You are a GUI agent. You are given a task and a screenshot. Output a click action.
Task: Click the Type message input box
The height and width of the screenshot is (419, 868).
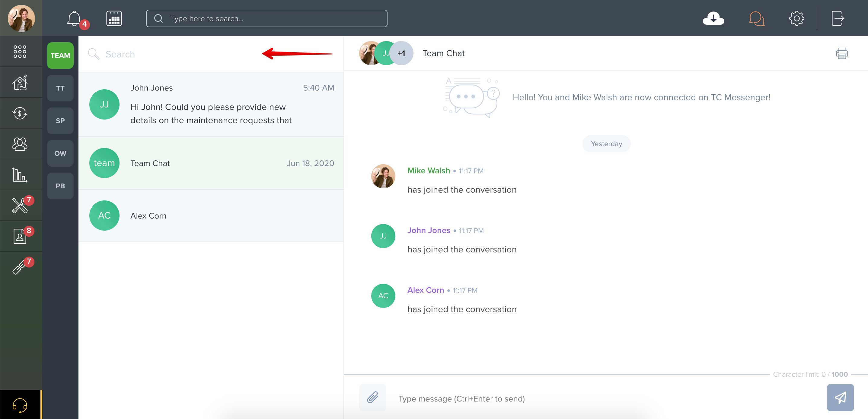pos(607,398)
